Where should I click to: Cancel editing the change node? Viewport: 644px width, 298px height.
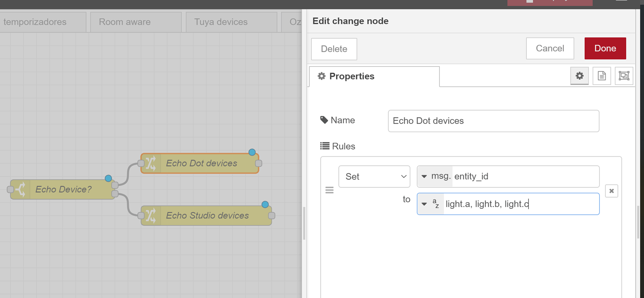point(550,49)
